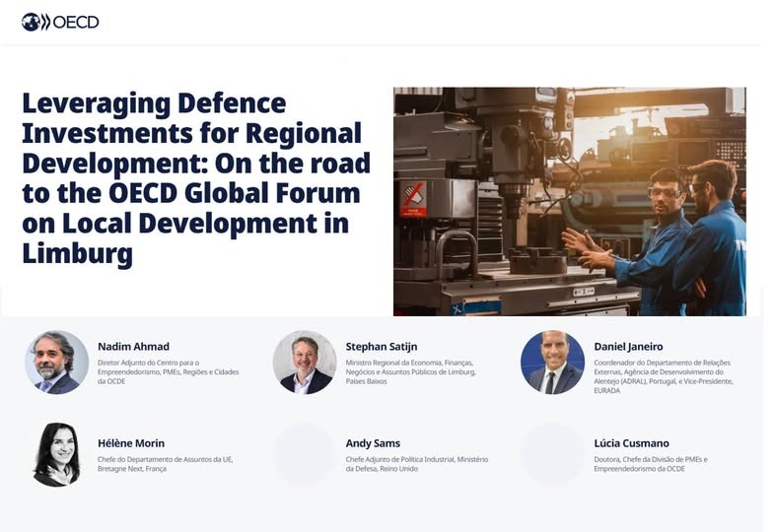The image size is (776, 532).
Task: Click the blank avatar beside Lúcia Cusmano
Action: (x=552, y=454)
